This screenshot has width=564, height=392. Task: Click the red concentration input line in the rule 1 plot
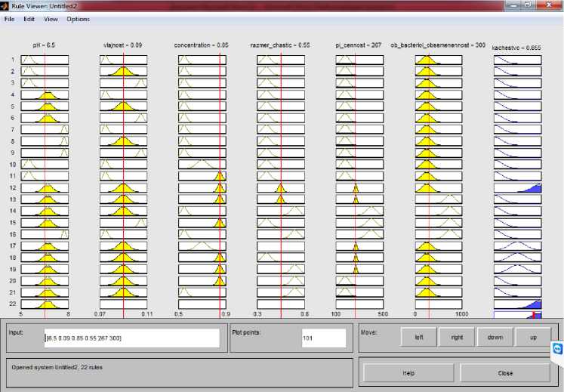coord(220,60)
